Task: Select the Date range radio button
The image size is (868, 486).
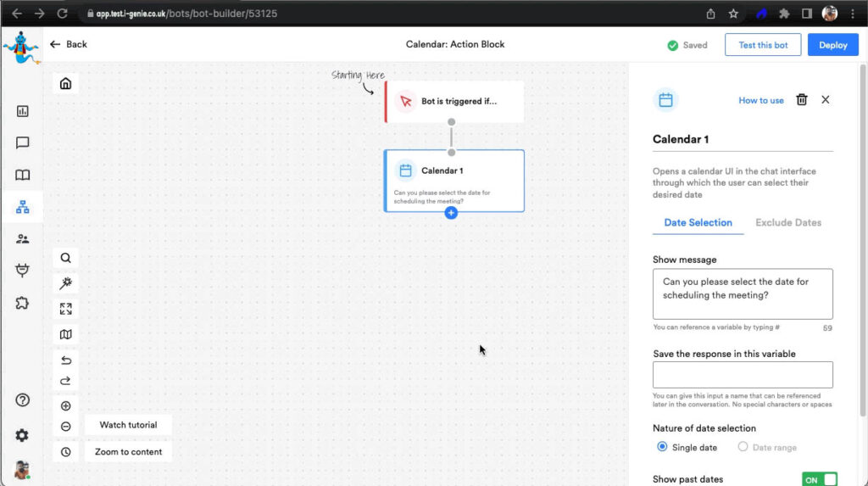Action: [743, 447]
